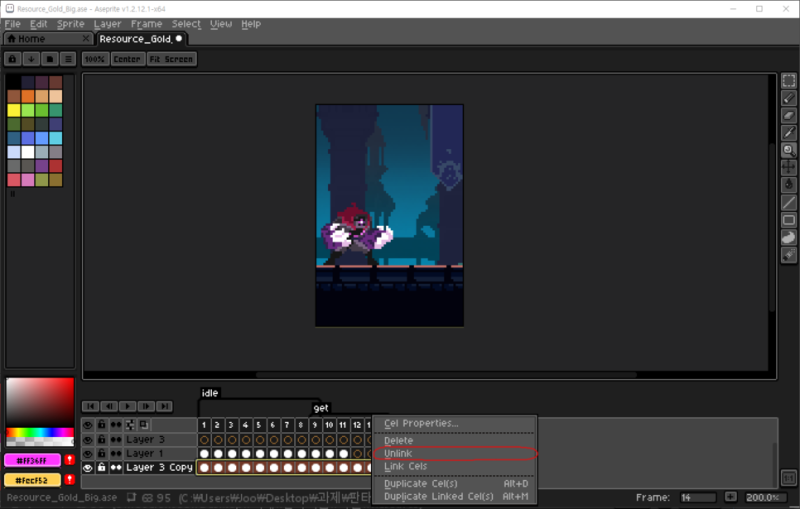Select the Rectangle shape tool
This screenshot has height=509, width=800.
(x=789, y=220)
